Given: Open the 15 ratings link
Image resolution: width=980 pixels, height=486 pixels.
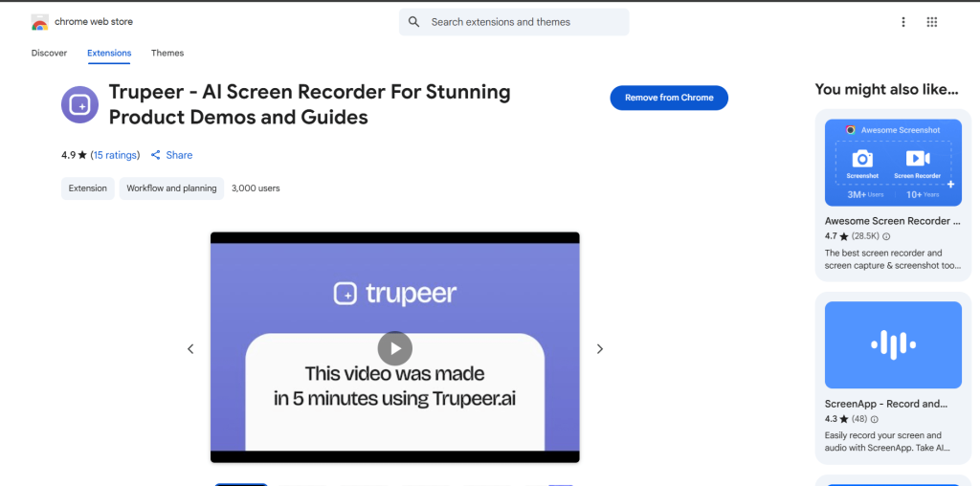Looking at the screenshot, I should pos(116,155).
